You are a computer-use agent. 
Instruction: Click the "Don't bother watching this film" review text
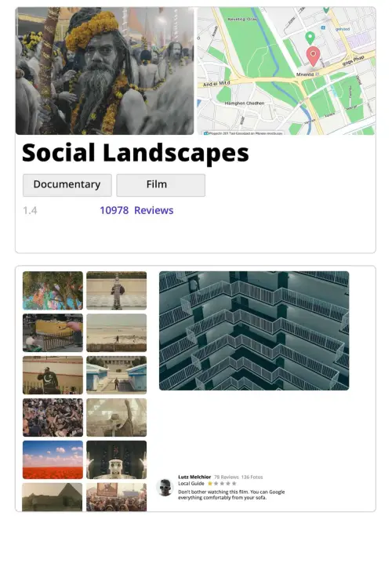(x=231, y=495)
